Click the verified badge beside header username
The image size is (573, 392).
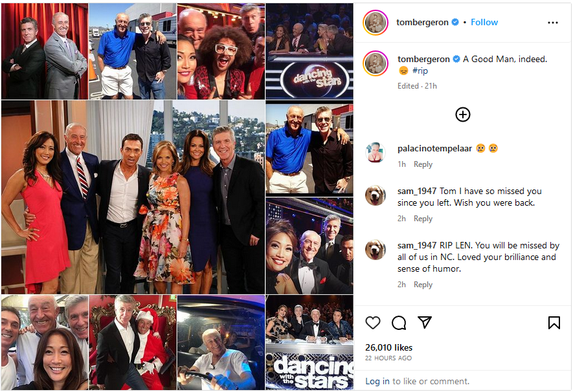click(x=455, y=22)
